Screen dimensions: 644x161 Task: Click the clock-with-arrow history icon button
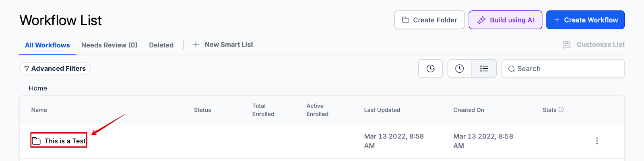point(430,69)
